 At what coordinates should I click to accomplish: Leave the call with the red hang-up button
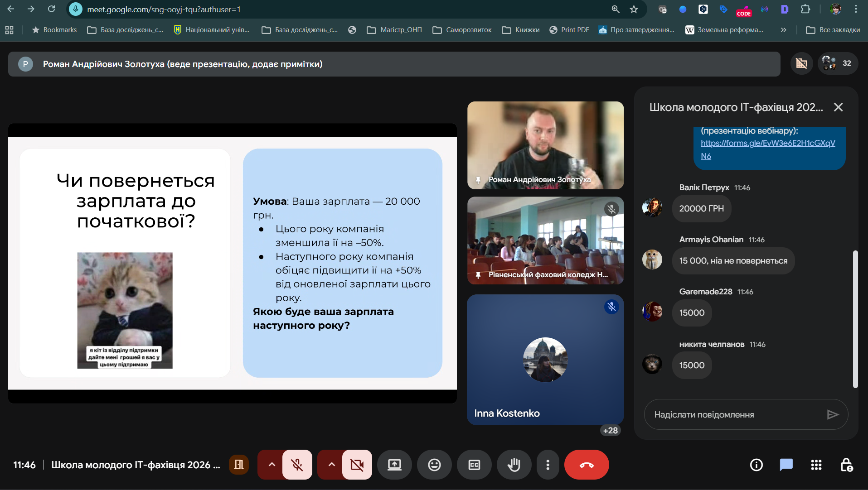(587, 465)
